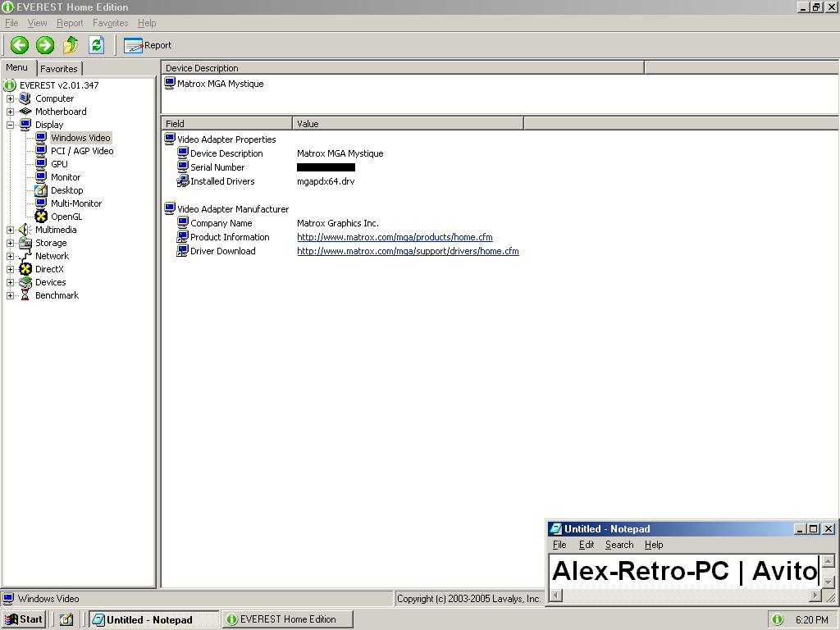
Task: Click the Windows Start button
Action: coord(24,619)
